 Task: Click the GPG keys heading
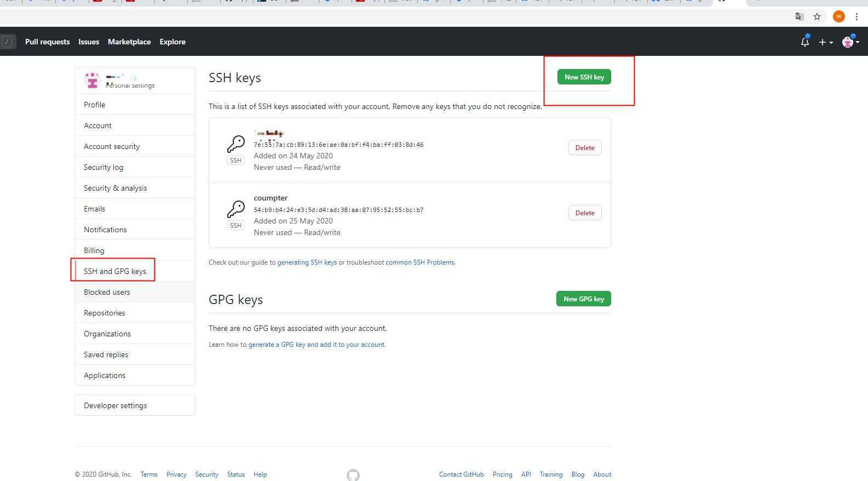point(236,300)
